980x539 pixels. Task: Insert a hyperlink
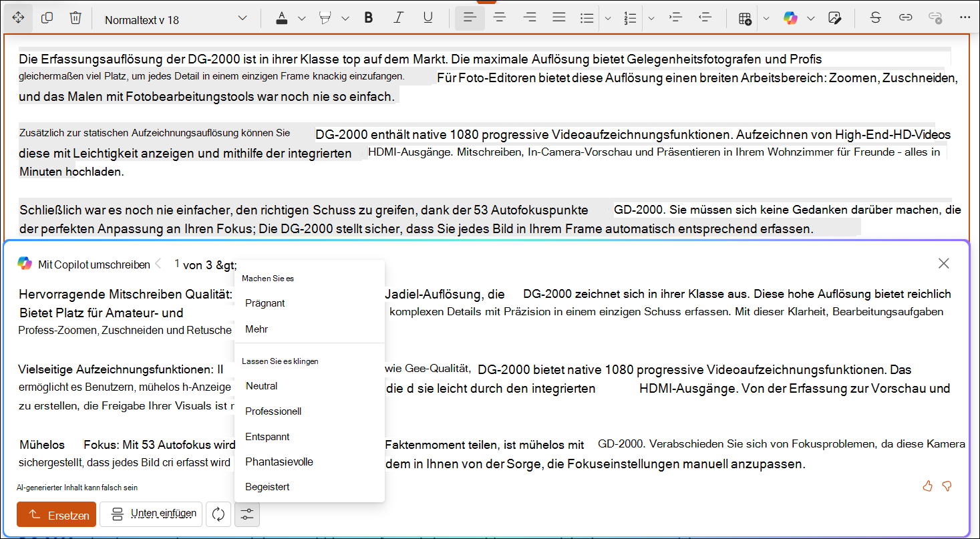pyautogui.click(x=906, y=18)
